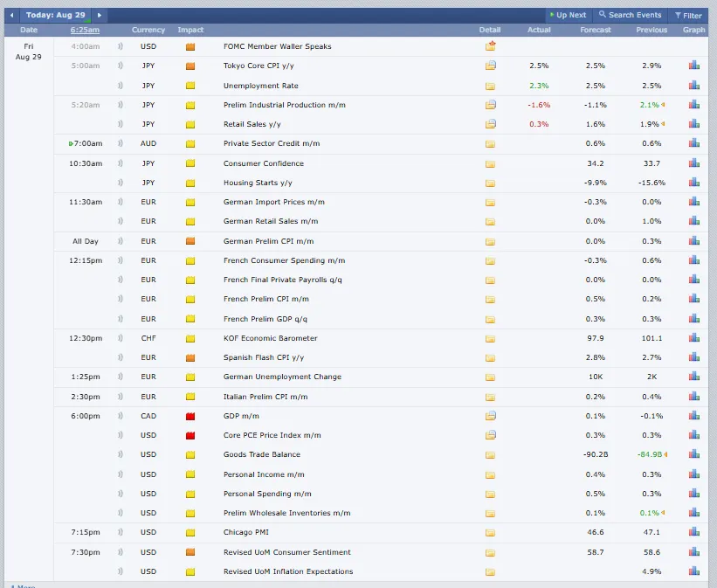This screenshot has width=717, height=588.
Task: Open the graph for KOF Economic Barometer
Action: tap(694, 338)
